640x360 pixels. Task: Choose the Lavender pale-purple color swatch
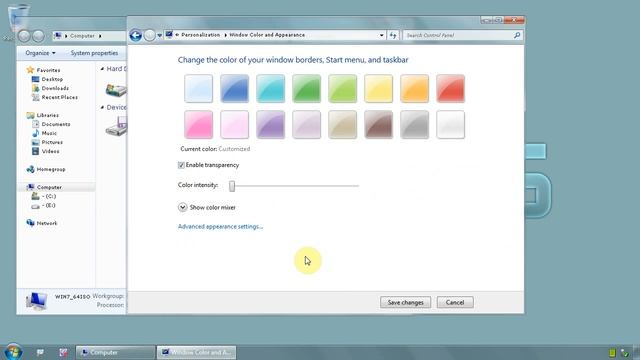[307, 124]
